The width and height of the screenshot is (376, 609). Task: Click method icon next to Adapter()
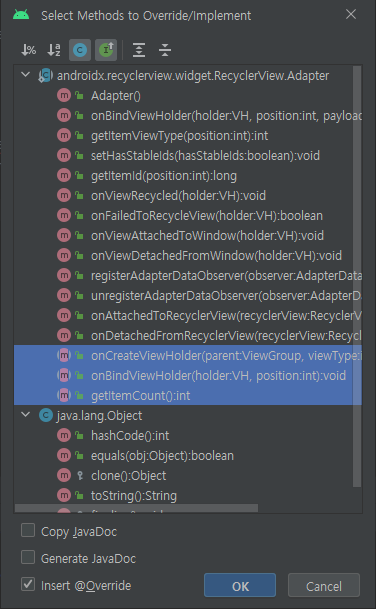[64, 96]
